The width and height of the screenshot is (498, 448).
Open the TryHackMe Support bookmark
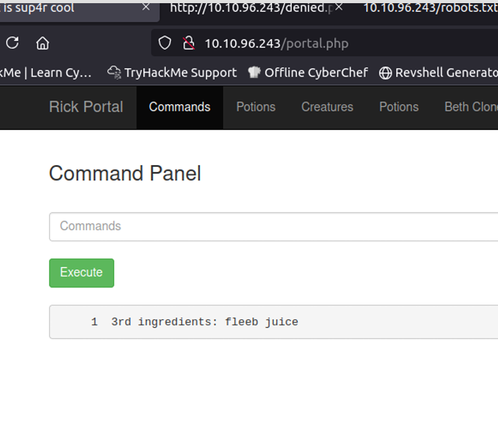[x=172, y=72]
